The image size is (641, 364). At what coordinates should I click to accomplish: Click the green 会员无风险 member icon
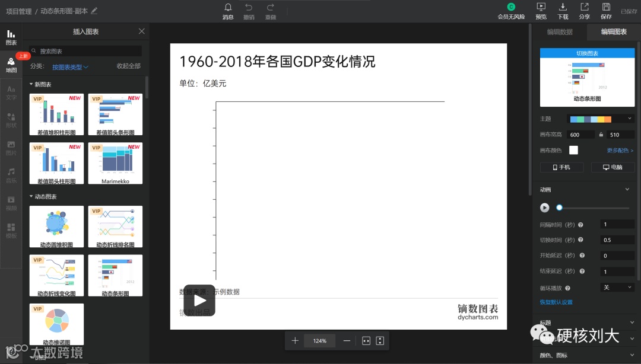pyautogui.click(x=510, y=7)
